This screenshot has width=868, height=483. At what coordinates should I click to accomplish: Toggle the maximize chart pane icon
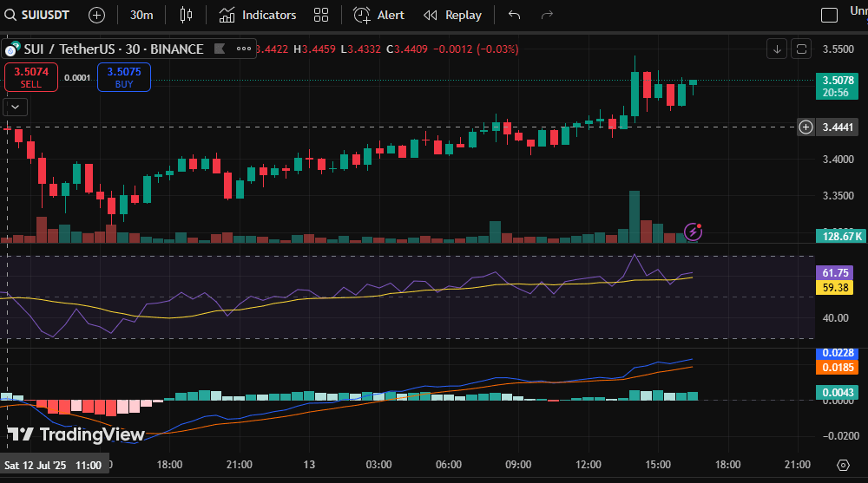pos(801,49)
